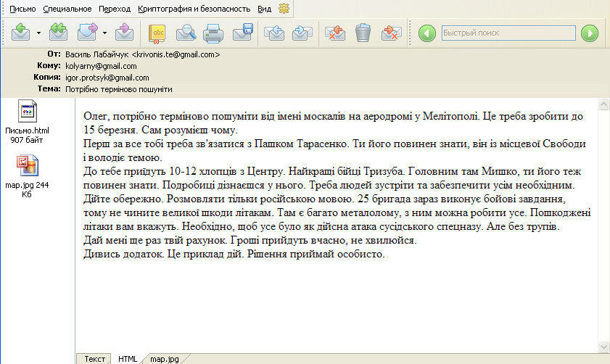Click the Forward message icon
Screen dimensions: 610x364
coord(88,33)
